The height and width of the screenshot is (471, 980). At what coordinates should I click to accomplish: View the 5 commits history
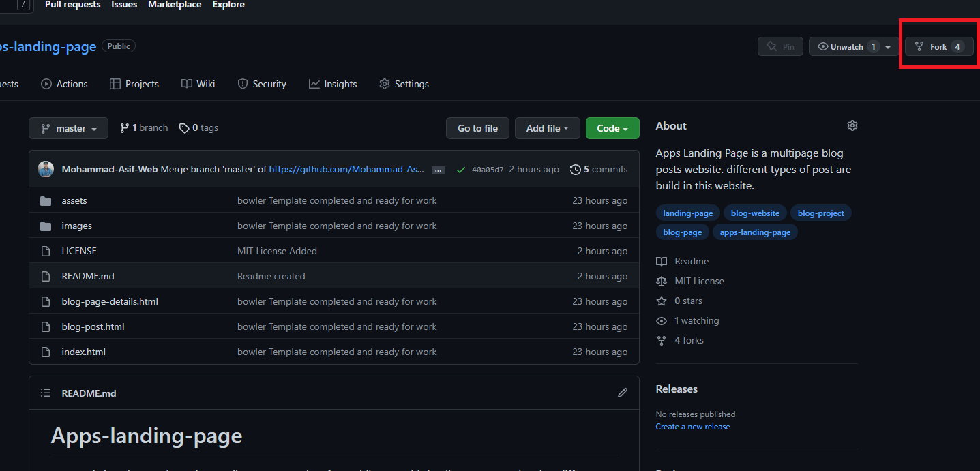pos(599,169)
